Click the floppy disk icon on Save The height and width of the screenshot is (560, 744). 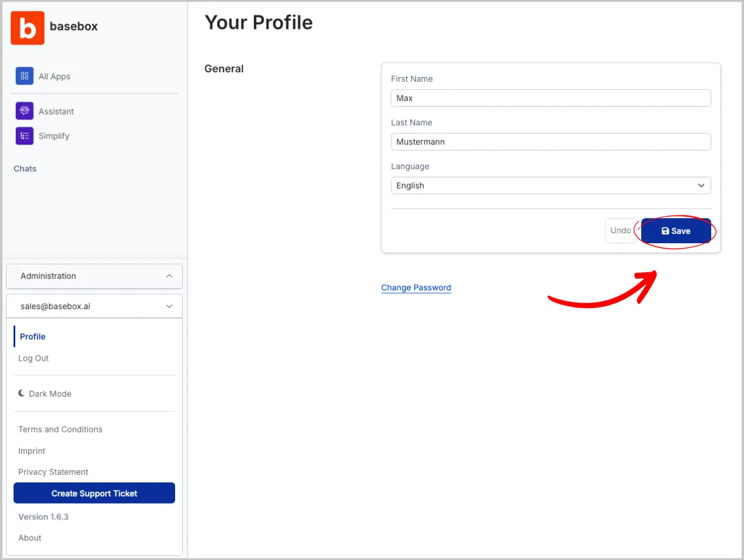click(665, 231)
